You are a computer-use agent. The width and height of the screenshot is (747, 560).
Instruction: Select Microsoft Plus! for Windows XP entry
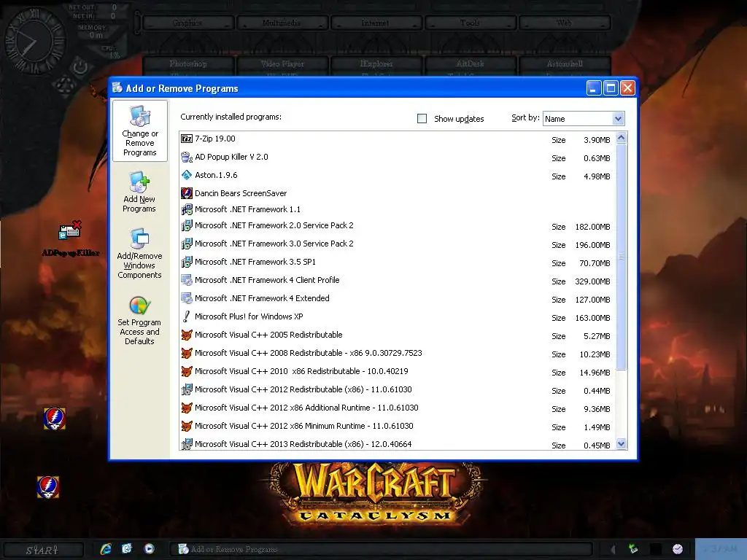click(398, 316)
